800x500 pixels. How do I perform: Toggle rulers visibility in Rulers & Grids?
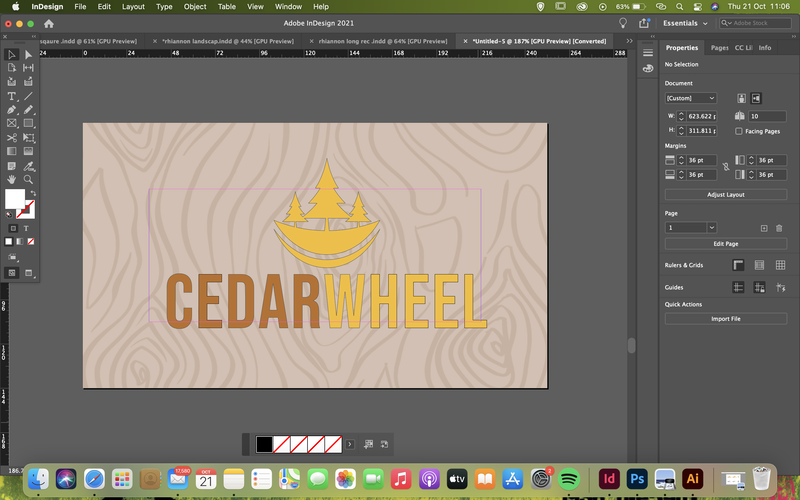[738, 265]
